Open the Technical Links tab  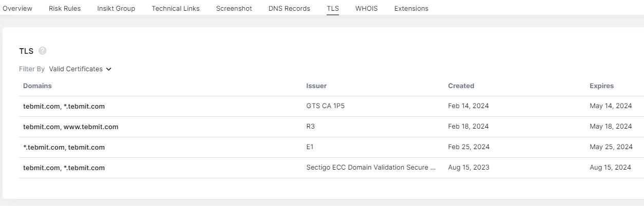click(176, 8)
